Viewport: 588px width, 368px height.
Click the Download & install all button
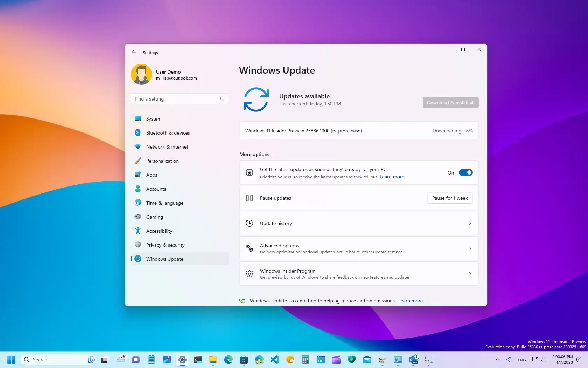click(450, 102)
